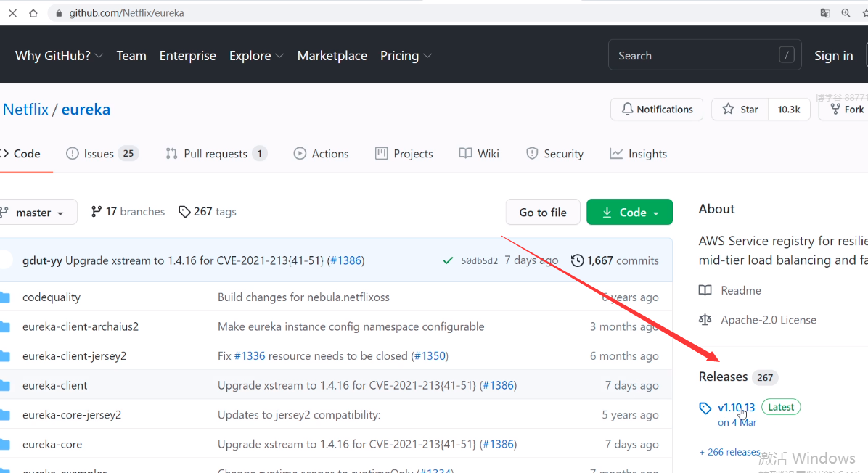Open the Insights tab
The width and height of the screenshot is (868, 473).
click(639, 154)
